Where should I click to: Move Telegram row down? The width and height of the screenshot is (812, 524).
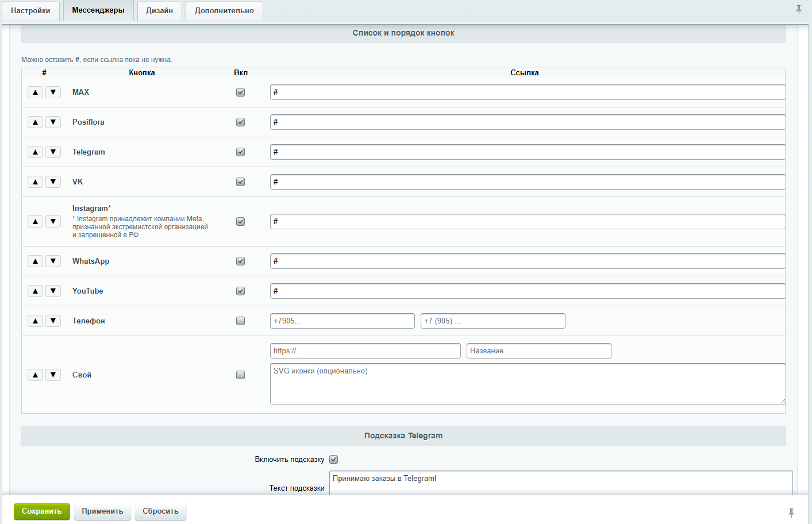[53, 152]
